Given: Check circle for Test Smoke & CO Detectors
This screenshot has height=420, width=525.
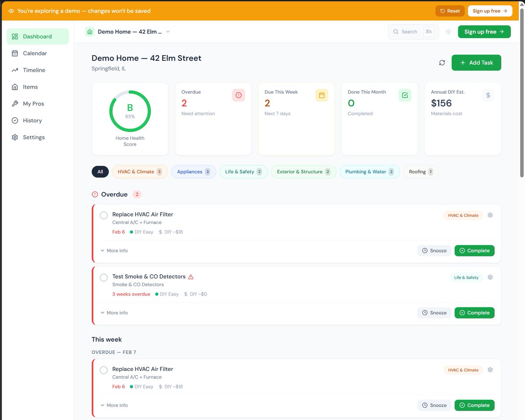Looking at the screenshot, I should pyautogui.click(x=104, y=277).
